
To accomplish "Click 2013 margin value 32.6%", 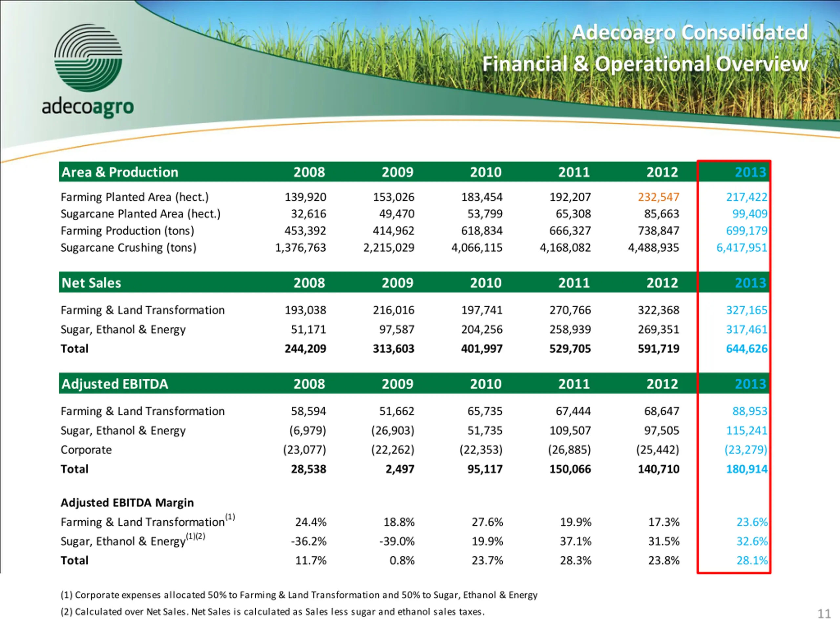I will click(x=752, y=541).
